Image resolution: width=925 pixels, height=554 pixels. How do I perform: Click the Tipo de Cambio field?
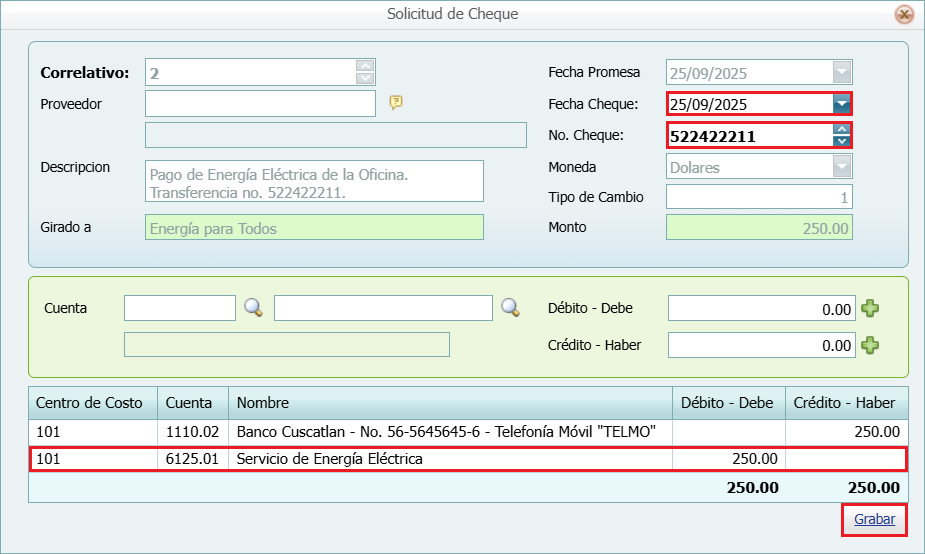[x=759, y=197]
